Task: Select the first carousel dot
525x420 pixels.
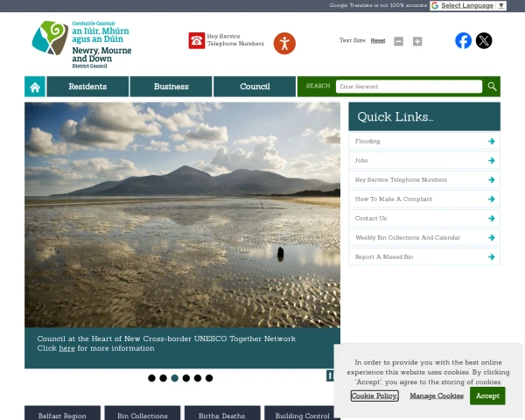Action: (151, 378)
